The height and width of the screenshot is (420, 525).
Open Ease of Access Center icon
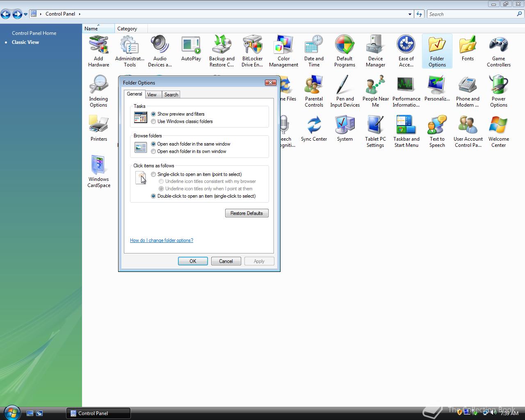click(x=406, y=51)
